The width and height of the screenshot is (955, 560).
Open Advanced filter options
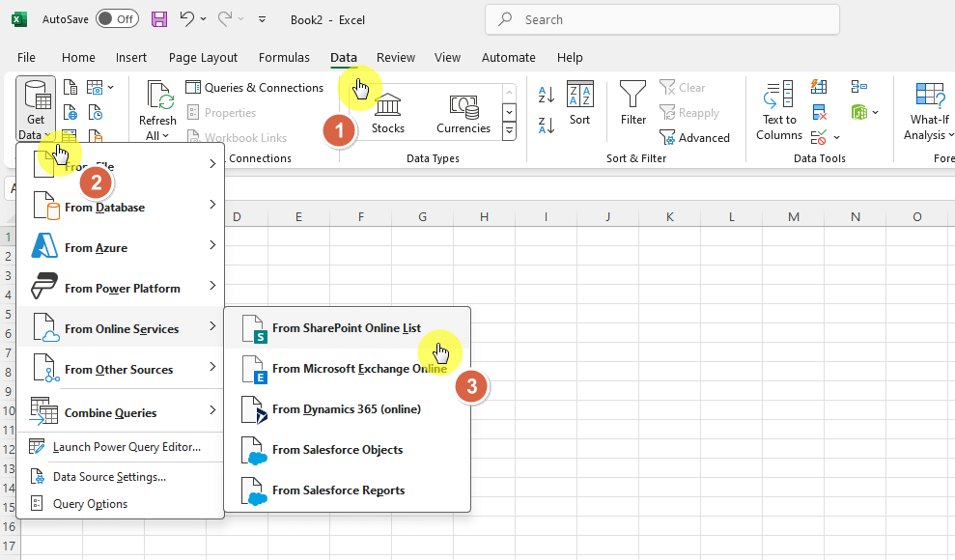tap(695, 137)
